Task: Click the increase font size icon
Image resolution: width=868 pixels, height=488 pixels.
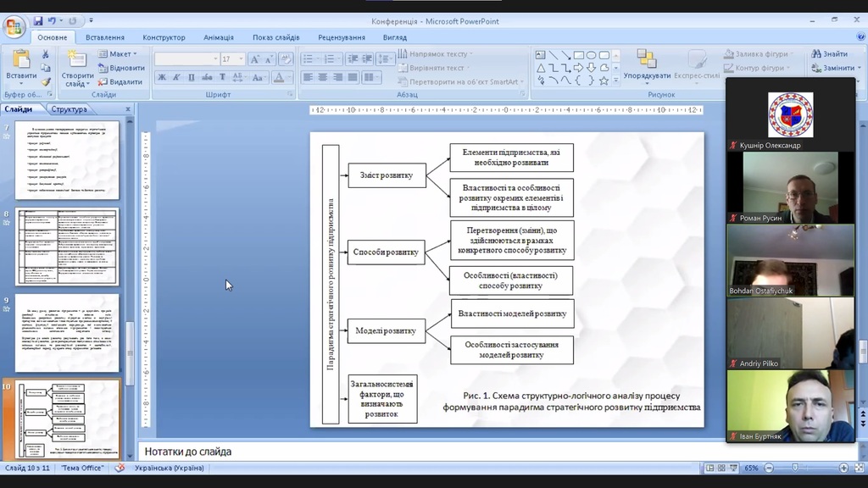Action: pos(257,59)
